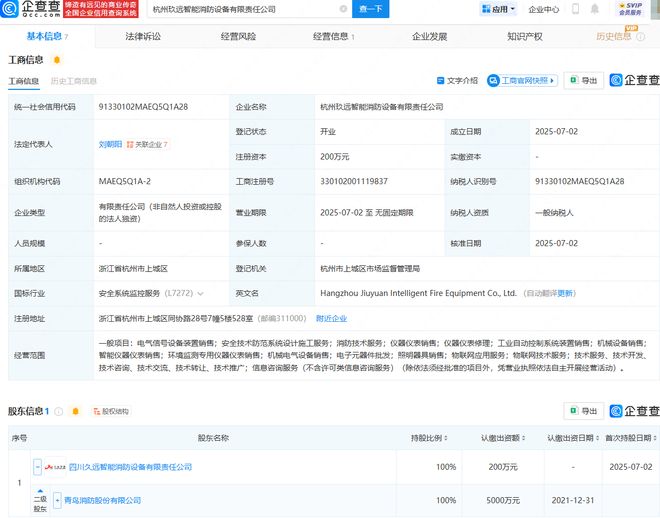660x518 pixels.
Task: Click the orange bell icon beside 股东信息
Action: point(75,412)
